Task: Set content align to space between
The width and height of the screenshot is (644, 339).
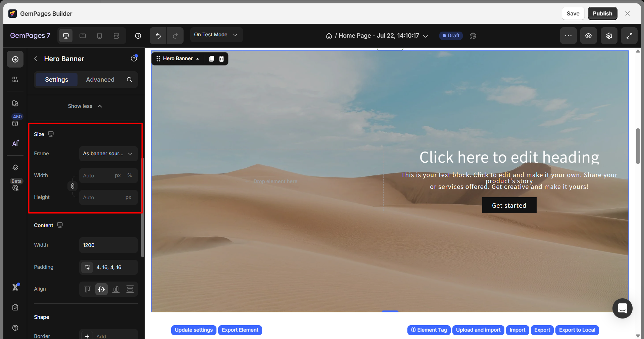Action: pyautogui.click(x=130, y=289)
